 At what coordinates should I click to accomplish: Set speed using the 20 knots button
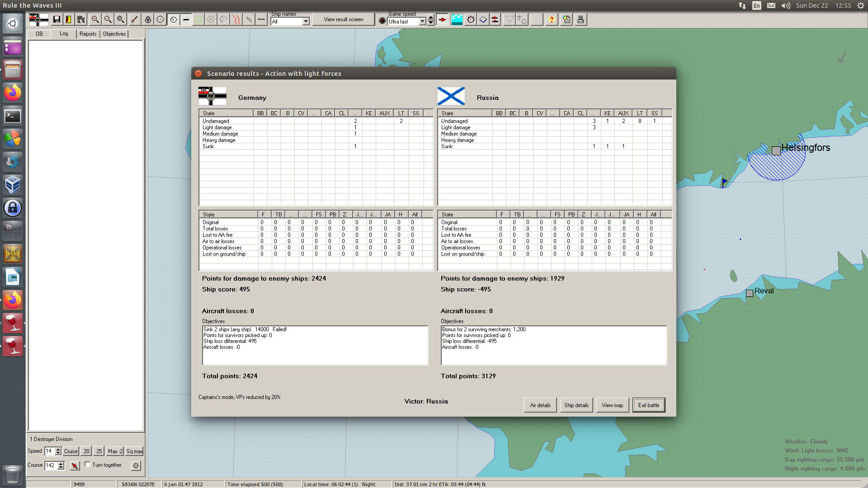(86, 451)
